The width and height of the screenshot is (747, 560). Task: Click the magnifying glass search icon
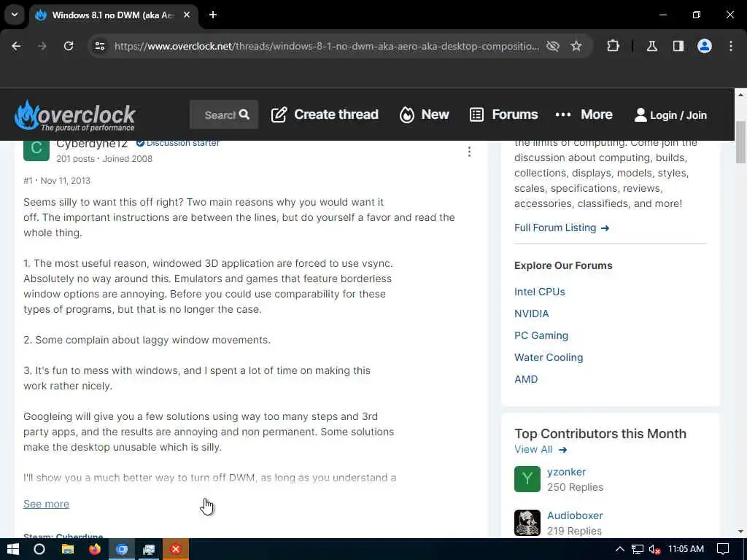coord(244,114)
